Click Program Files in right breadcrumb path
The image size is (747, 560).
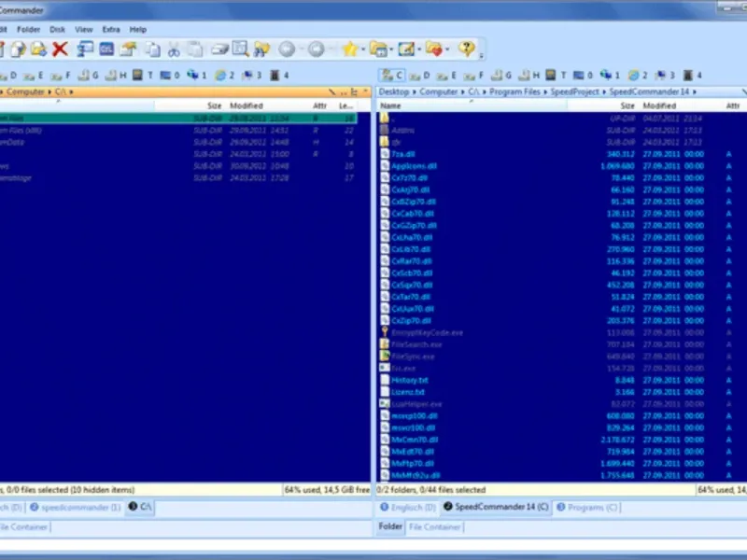514,91
